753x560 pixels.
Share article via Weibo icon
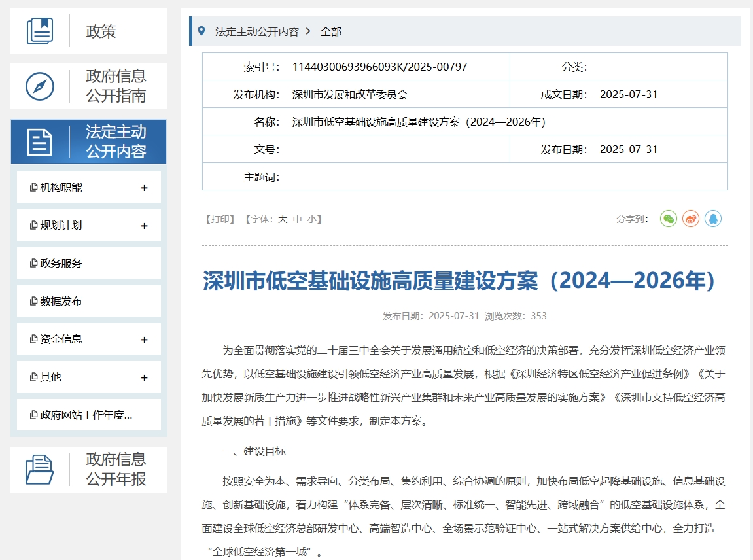pos(691,219)
